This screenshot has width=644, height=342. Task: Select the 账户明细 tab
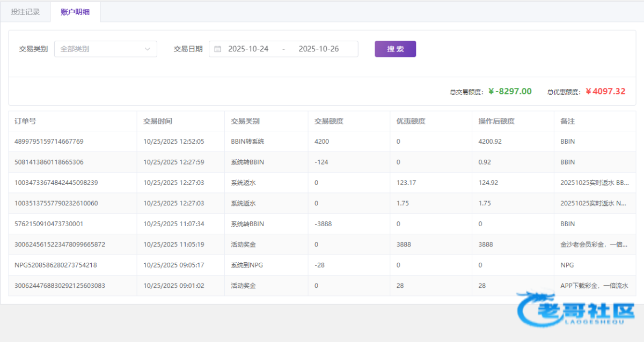click(75, 12)
